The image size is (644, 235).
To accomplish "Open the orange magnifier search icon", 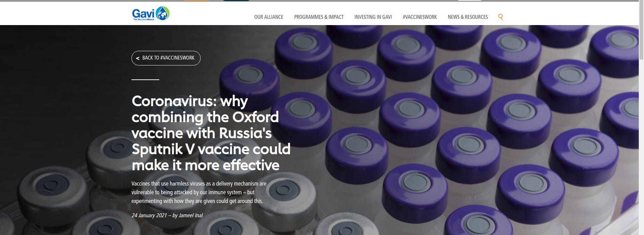I will point(500,17).
